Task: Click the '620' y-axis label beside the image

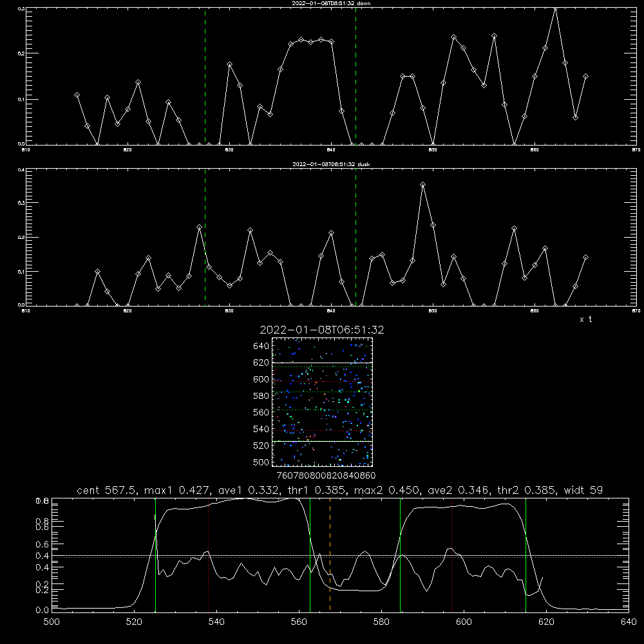Action: coord(261,363)
